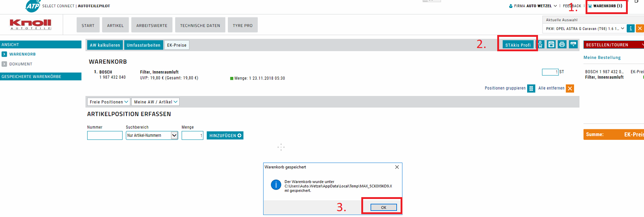Go to the START tab

[88, 25]
